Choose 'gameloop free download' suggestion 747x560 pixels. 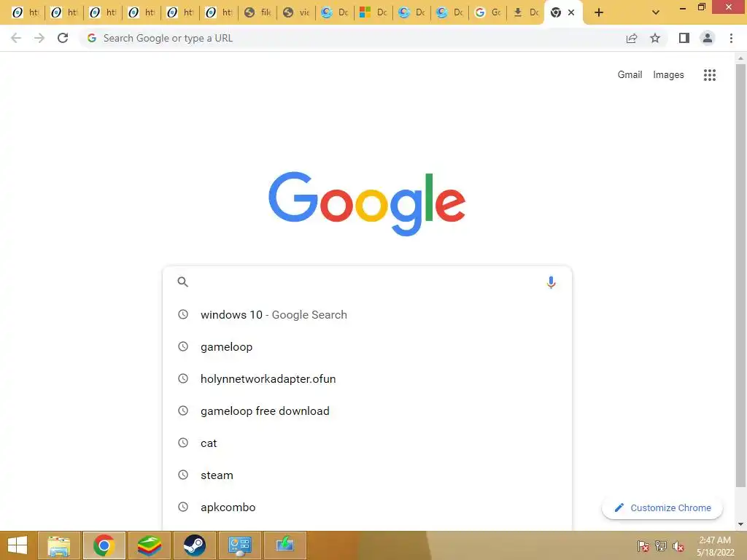pyautogui.click(x=367, y=411)
